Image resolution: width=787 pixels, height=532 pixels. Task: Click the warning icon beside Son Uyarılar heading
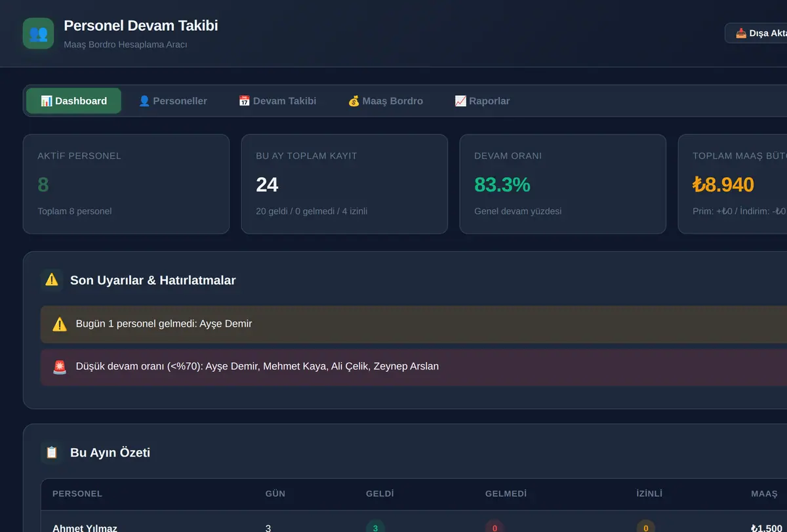pyautogui.click(x=52, y=280)
